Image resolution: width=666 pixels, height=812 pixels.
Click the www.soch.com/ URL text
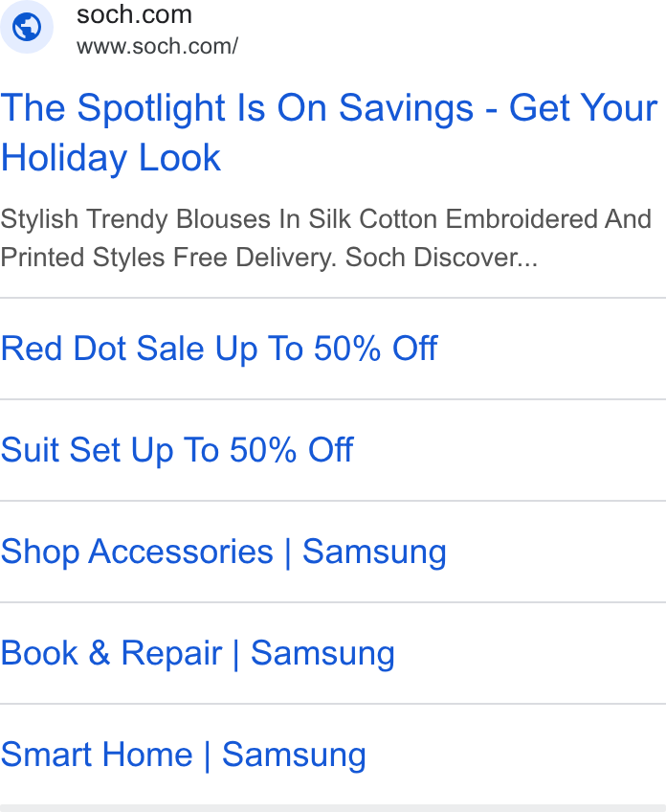157,47
